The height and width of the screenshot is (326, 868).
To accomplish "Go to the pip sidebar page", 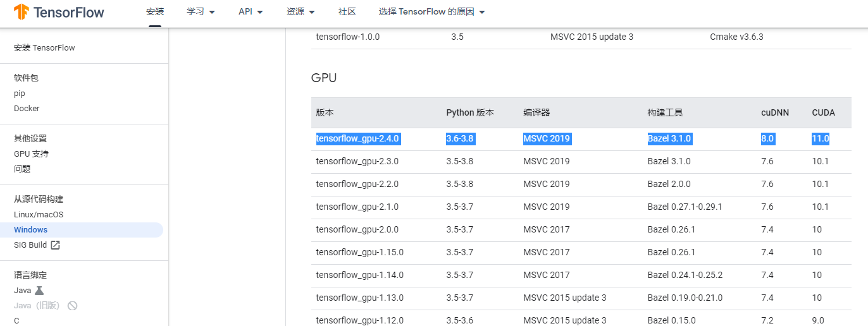I will point(20,94).
